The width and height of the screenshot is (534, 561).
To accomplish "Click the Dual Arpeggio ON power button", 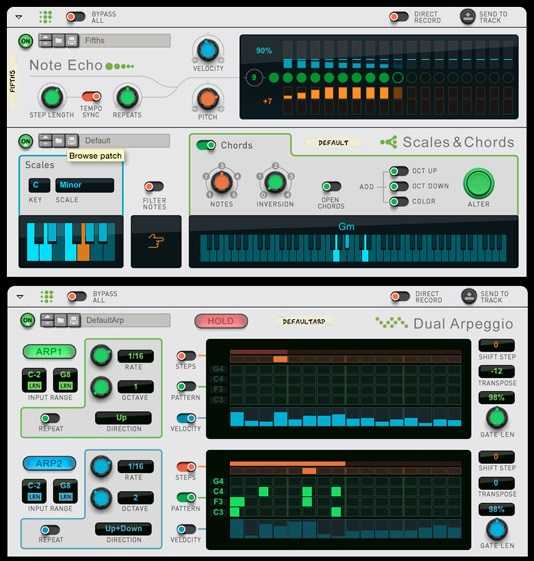I will [28, 320].
